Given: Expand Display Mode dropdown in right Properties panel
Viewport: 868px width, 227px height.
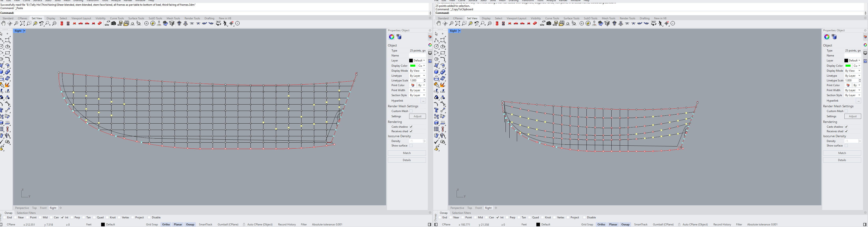Looking at the screenshot, I should point(852,71).
